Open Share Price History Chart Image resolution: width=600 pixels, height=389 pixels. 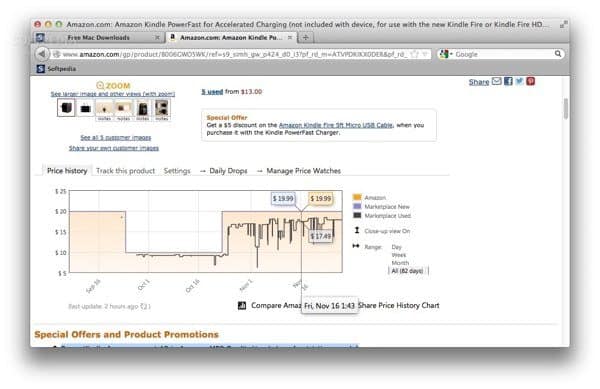(x=398, y=305)
